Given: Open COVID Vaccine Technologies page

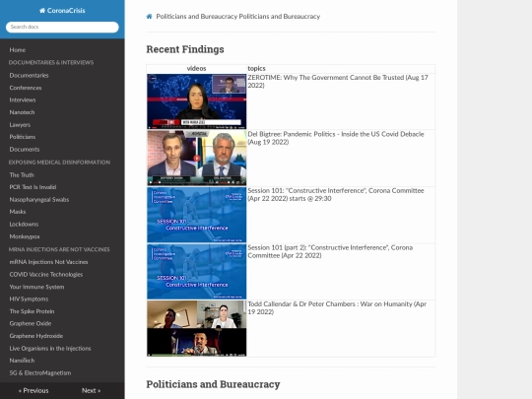Looking at the screenshot, I should 45,275.
